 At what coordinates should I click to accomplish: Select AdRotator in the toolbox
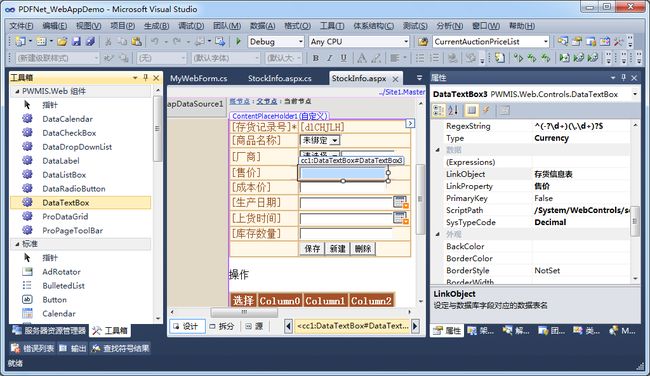(61, 272)
